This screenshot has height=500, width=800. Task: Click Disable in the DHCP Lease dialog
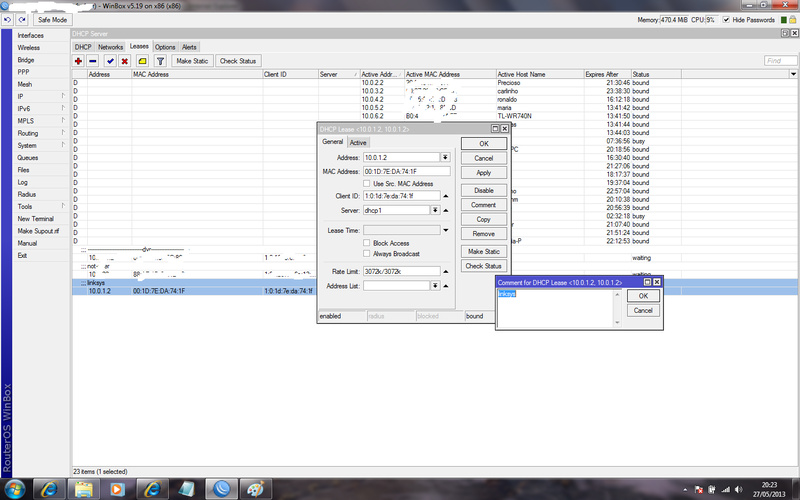(484, 190)
